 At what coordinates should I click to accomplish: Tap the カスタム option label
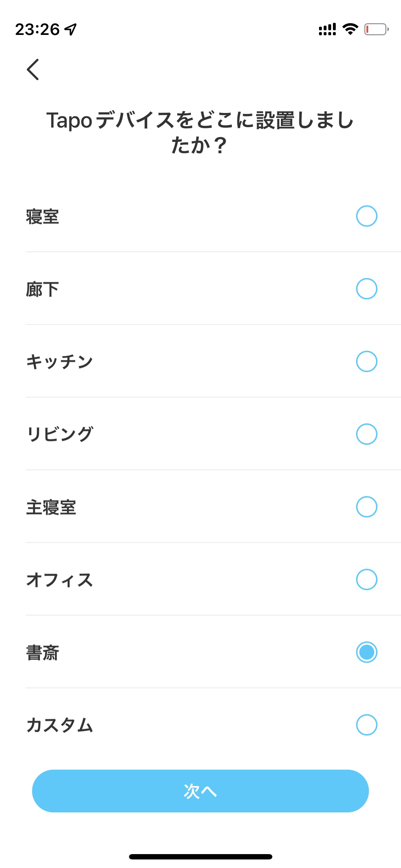tap(60, 725)
